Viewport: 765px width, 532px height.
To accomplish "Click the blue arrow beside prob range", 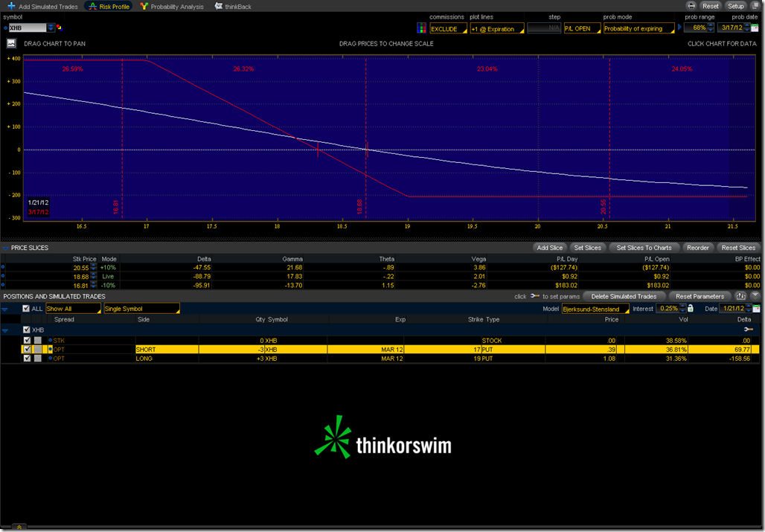I will coord(679,28).
